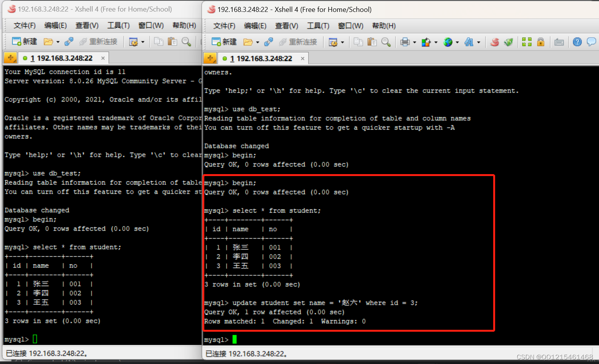Click 新建 in the left Xshell window
Viewport: 599px width, 364px height.
[x=25, y=42]
